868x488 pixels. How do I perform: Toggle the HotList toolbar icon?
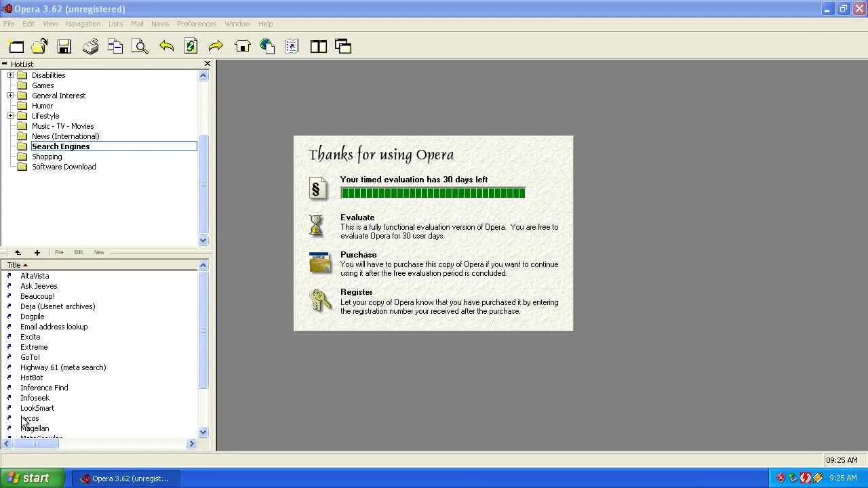[292, 46]
